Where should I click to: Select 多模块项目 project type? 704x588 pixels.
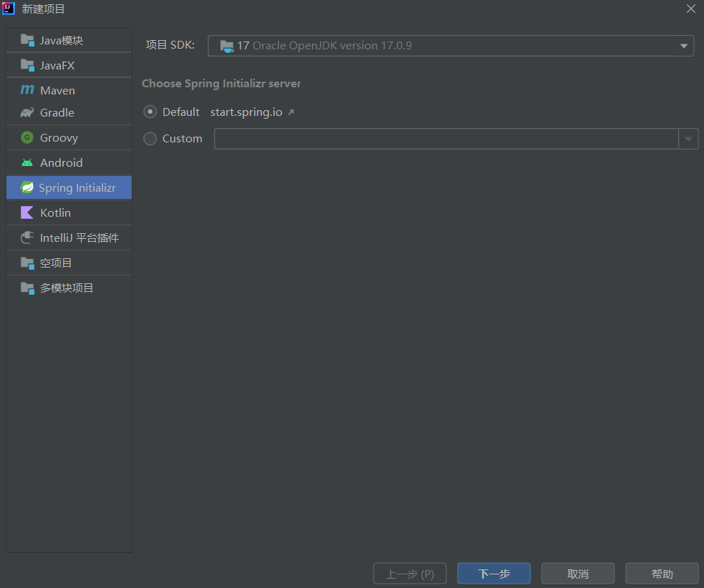(69, 288)
